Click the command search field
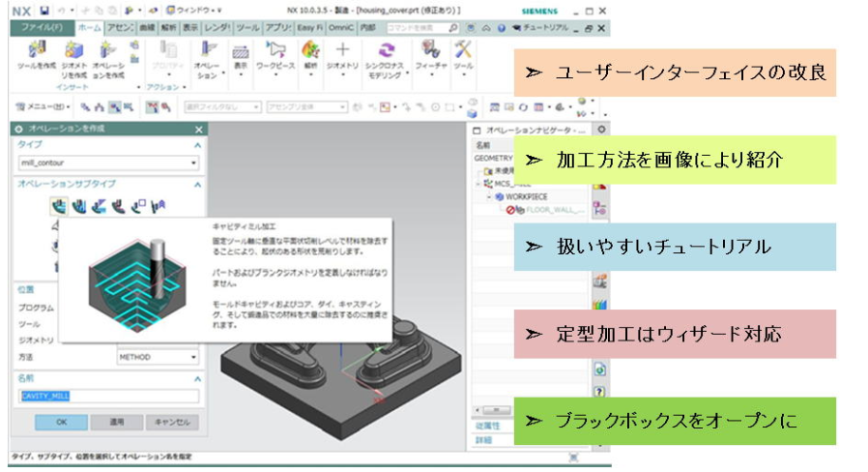 [417, 28]
